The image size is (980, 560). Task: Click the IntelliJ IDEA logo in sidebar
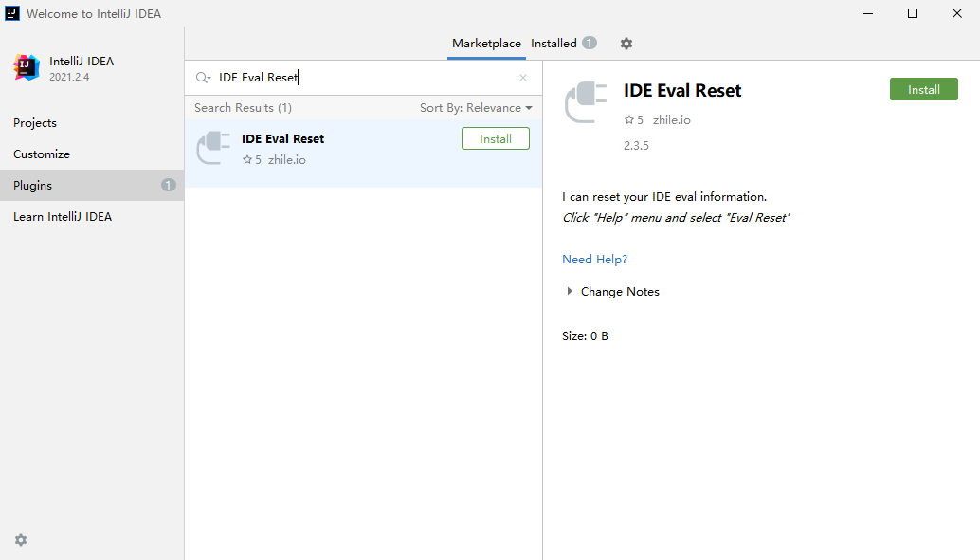pyautogui.click(x=27, y=67)
